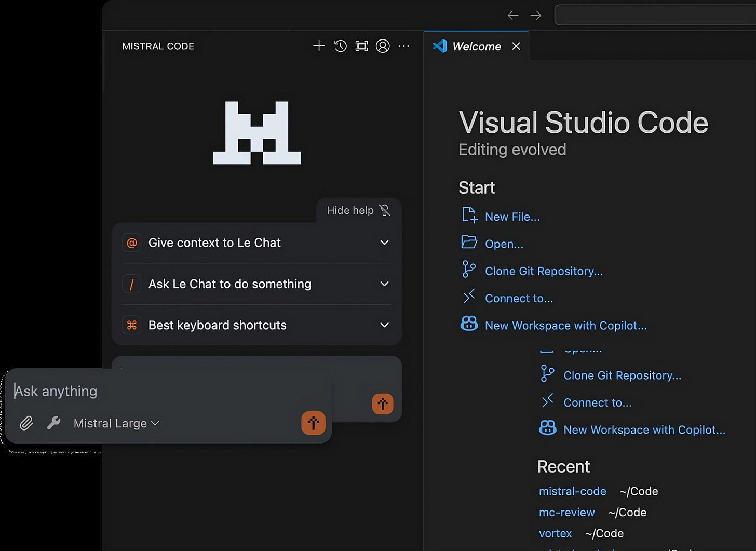Open a new file from the Start section

(x=511, y=217)
